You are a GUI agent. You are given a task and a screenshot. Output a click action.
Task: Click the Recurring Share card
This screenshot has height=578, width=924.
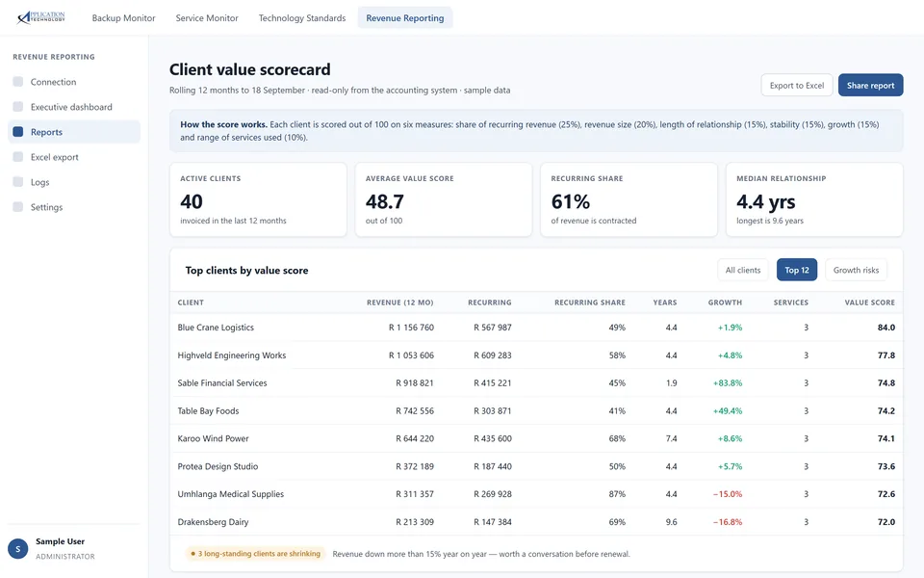click(x=629, y=199)
